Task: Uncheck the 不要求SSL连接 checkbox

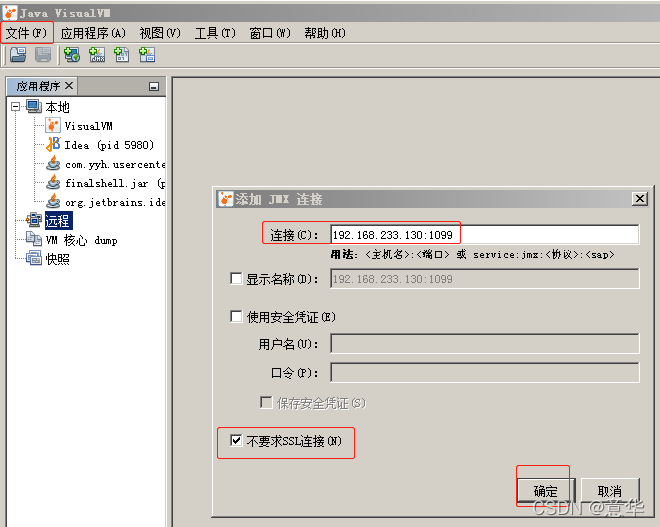Action: [236, 441]
